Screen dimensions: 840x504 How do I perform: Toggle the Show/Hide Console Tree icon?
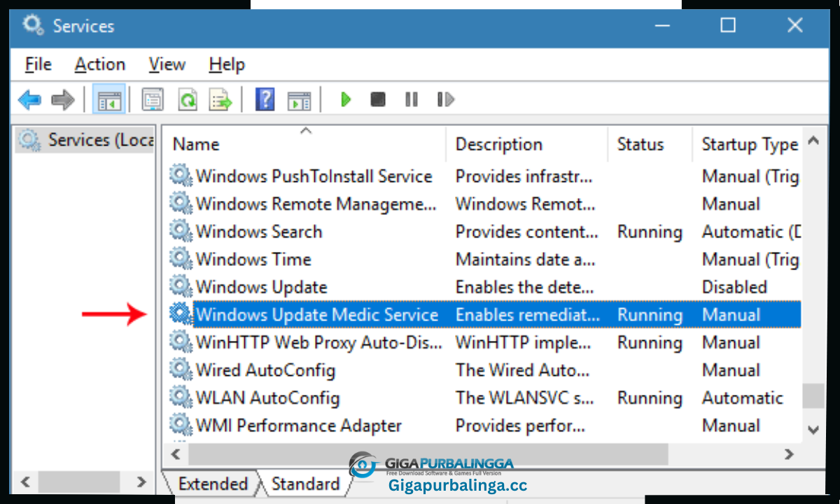[109, 100]
